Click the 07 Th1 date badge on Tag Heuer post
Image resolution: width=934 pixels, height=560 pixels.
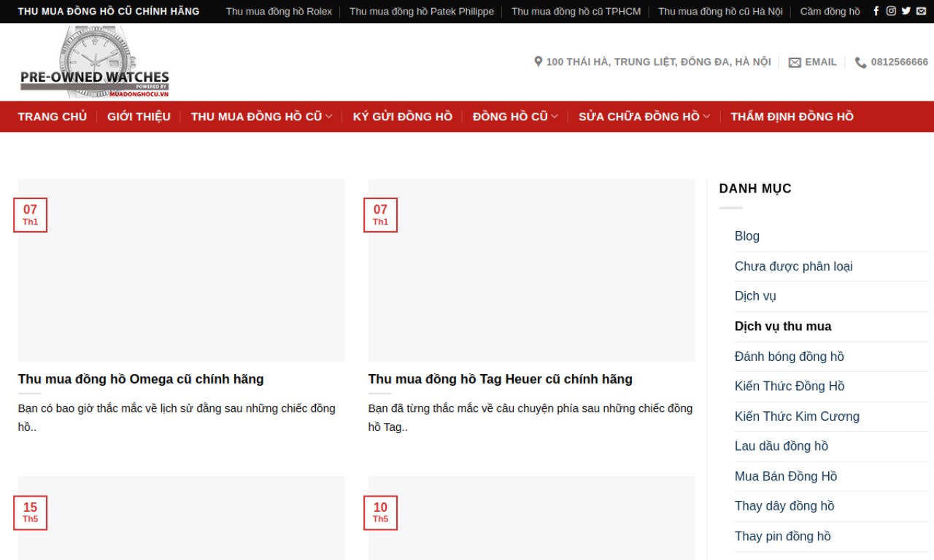381,215
